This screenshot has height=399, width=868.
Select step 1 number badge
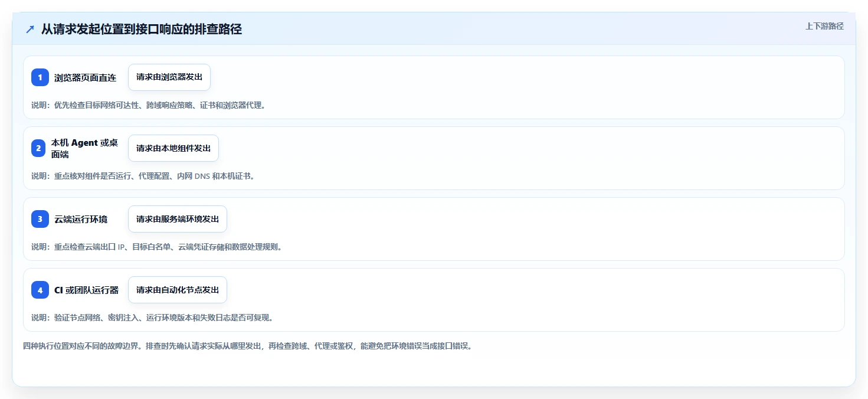tap(40, 77)
